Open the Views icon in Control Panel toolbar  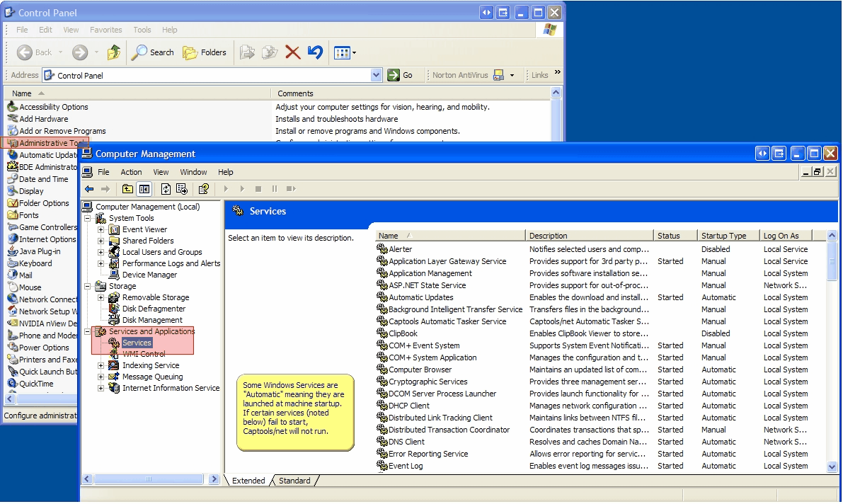coord(341,52)
